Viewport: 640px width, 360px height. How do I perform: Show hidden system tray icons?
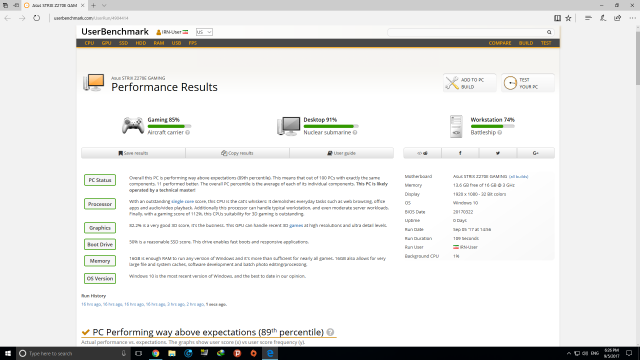click(569, 353)
